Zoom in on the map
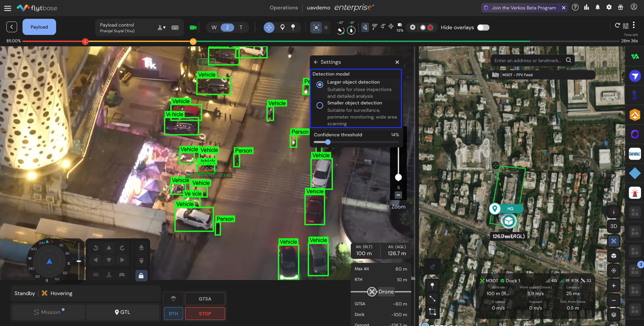This screenshot has height=326, width=644. tap(614, 286)
